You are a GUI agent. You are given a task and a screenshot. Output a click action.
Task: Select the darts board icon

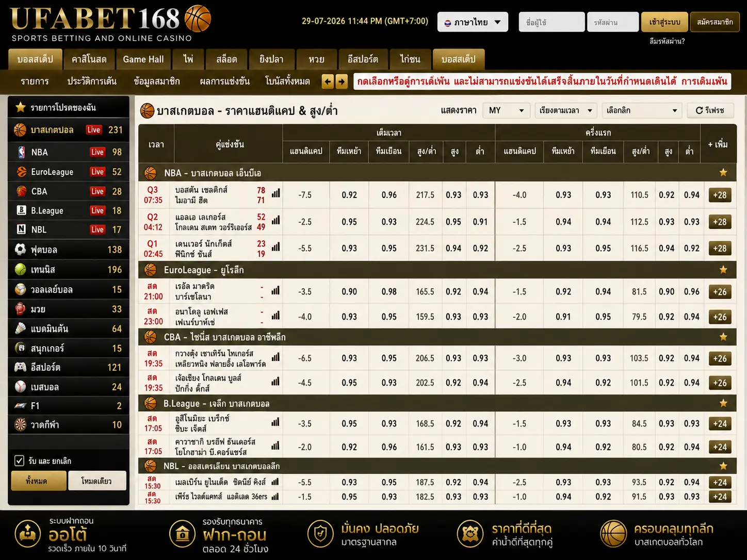[20, 425]
